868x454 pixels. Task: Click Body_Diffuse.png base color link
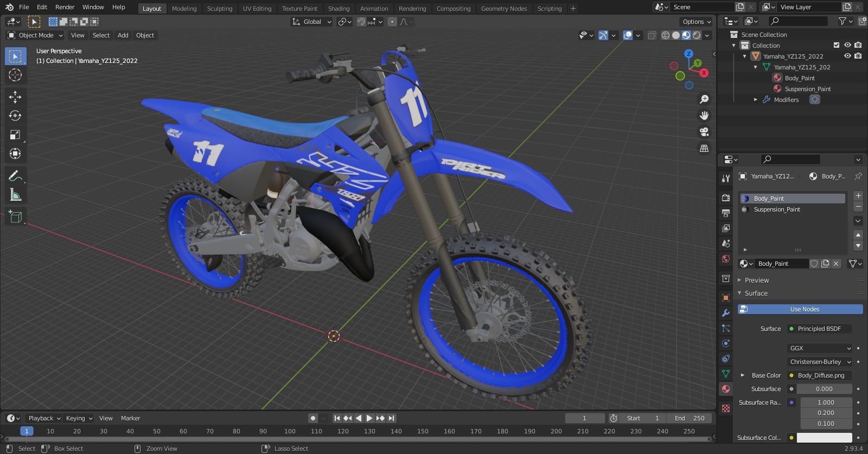819,375
